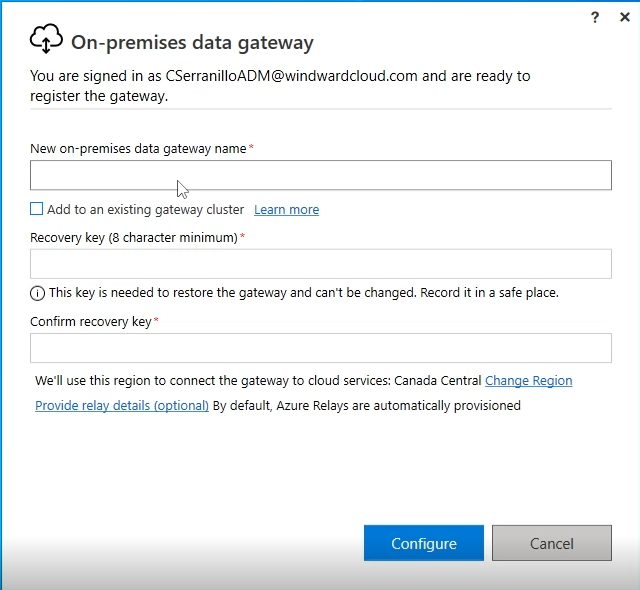Close the gateway dialog with the X button

point(624,17)
